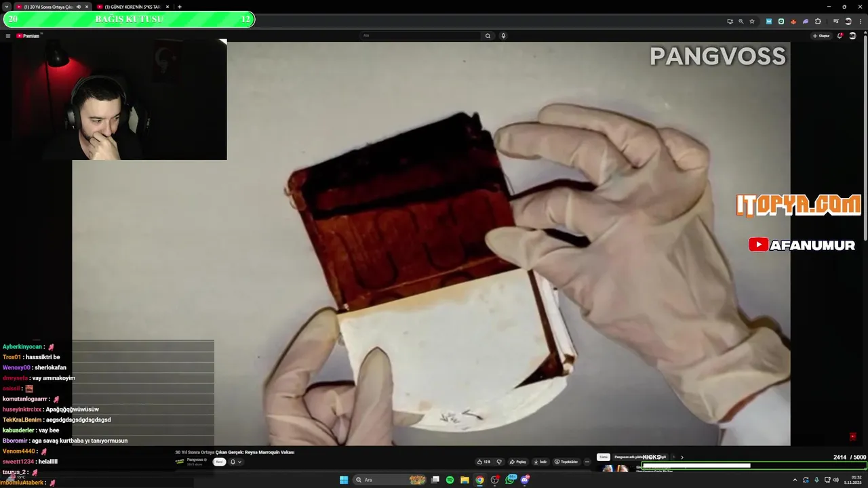
Task: Open Chrome from the taskbar
Action: 479,480
